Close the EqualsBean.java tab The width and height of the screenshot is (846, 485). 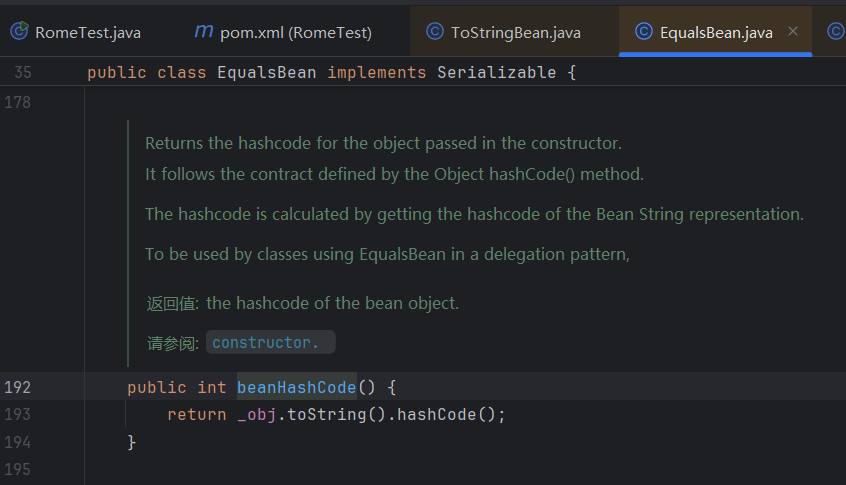pos(793,32)
